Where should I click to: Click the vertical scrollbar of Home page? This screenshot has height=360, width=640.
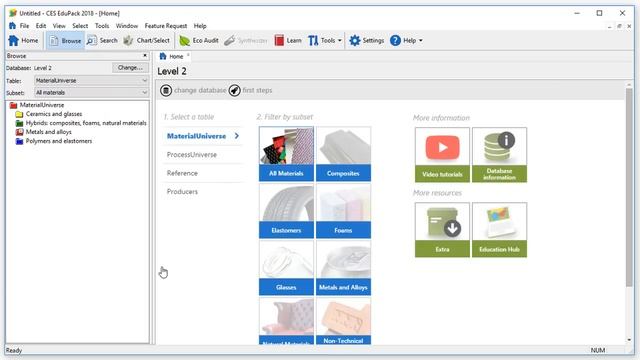(x=629, y=187)
